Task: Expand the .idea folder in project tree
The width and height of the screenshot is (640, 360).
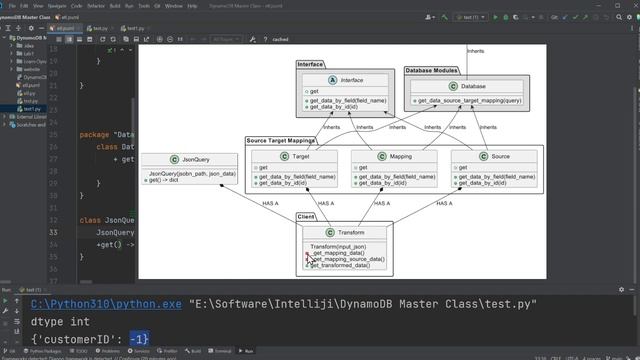Action: [x=11, y=46]
